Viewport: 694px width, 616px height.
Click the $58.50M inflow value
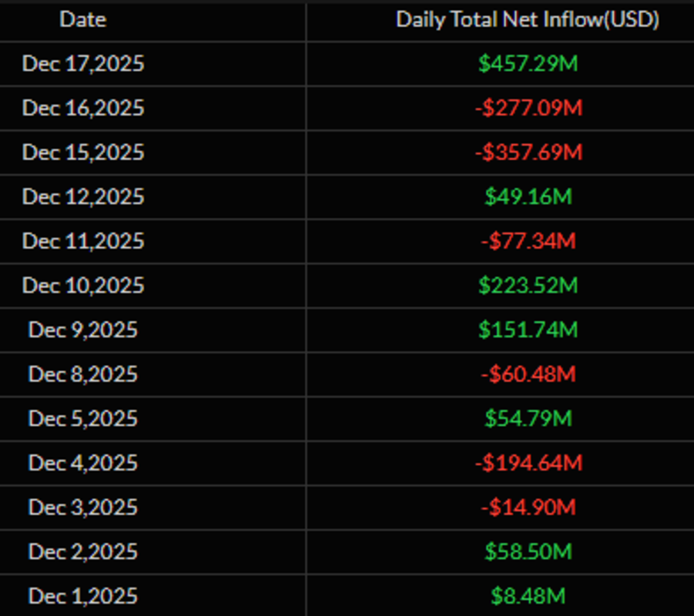[528, 551]
